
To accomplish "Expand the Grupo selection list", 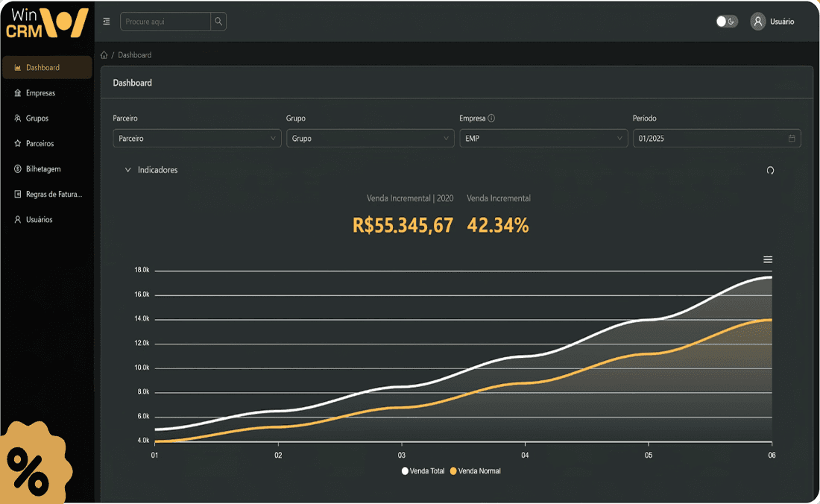I will pyautogui.click(x=370, y=138).
